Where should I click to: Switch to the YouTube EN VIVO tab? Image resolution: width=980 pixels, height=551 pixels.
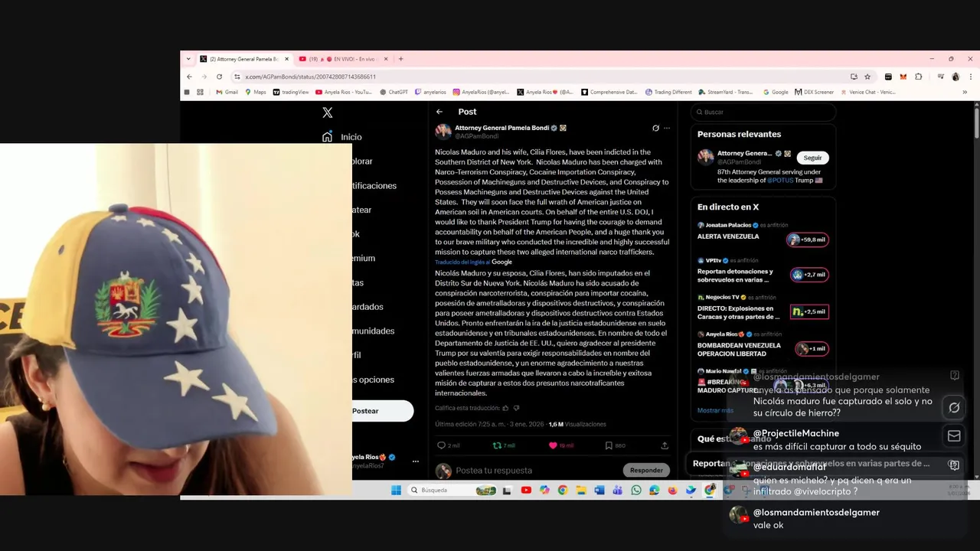[x=343, y=59]
